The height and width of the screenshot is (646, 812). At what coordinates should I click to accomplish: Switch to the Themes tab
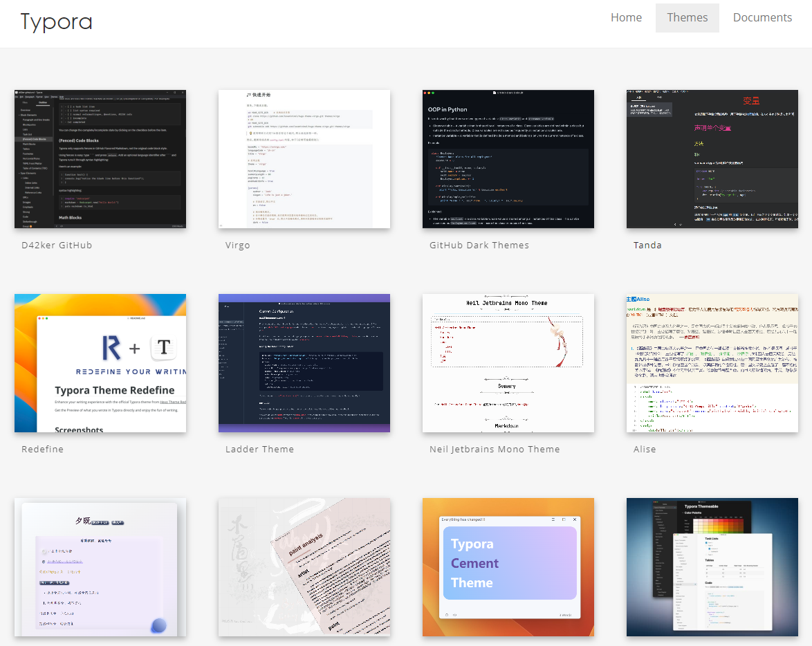point(688,17)
